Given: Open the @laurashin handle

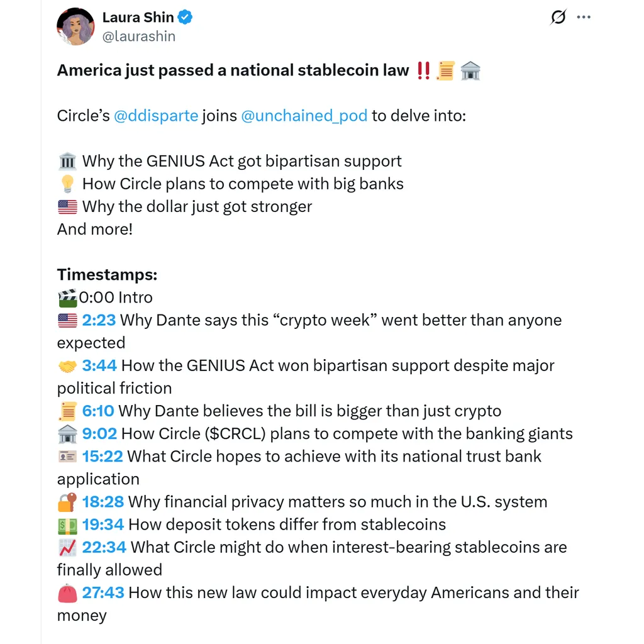Looking at the screenshot, I should tap(139, 36).
